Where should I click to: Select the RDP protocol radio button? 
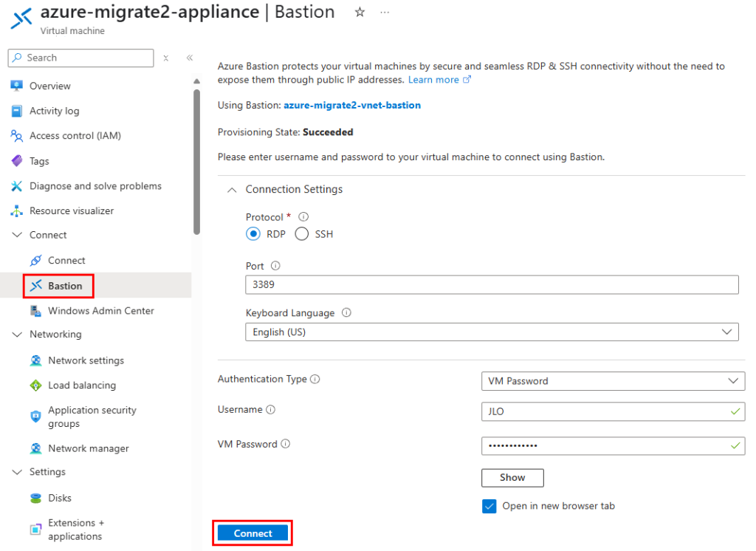tap(253, 234)
